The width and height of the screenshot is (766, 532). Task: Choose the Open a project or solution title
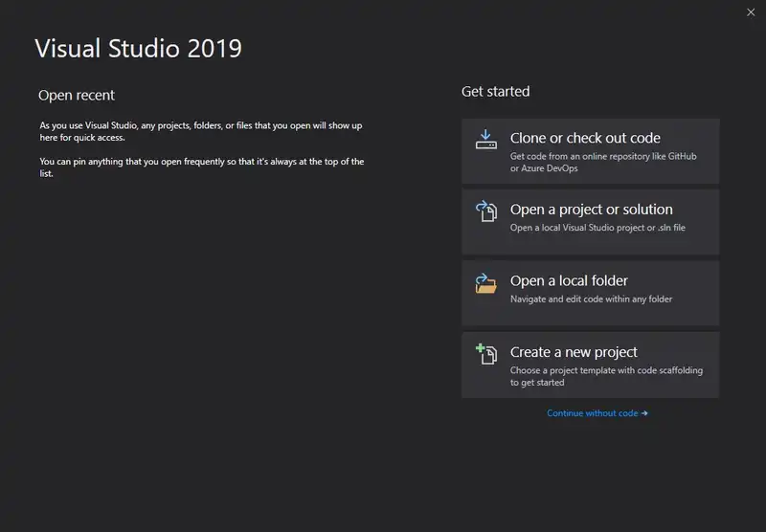[591, 210]
